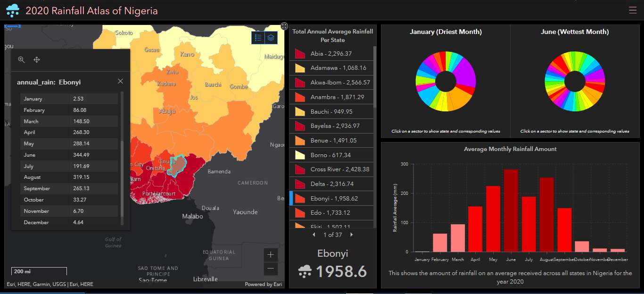Screen dimensions: 644x294
Task: Toggle fullscreen with the circular expand arrows icon
Action: coord(284,26)
